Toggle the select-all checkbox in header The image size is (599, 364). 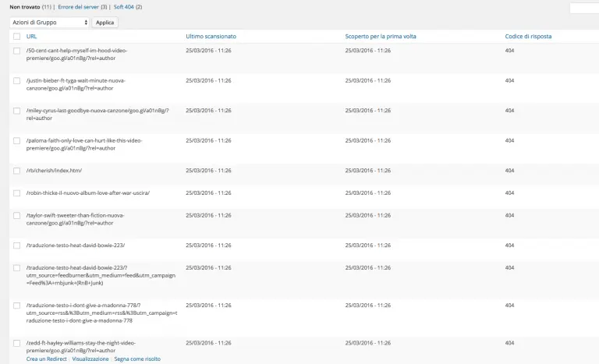click(16, 37)
